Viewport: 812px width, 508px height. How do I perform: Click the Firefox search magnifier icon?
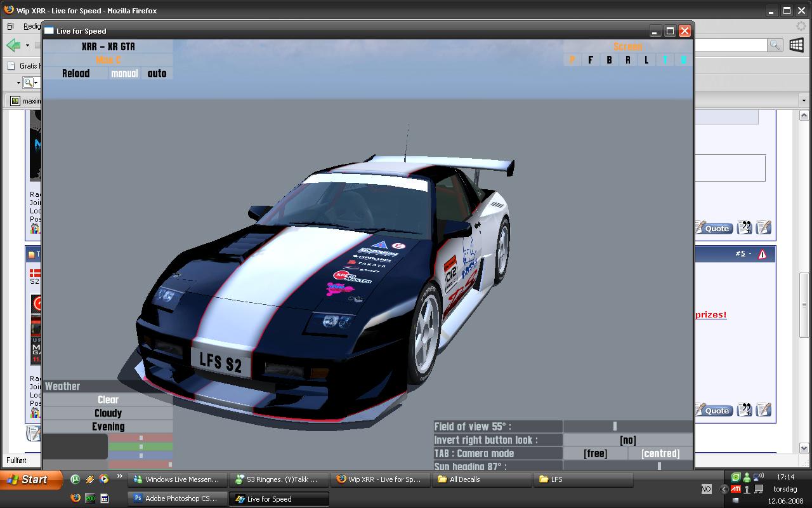775,44
